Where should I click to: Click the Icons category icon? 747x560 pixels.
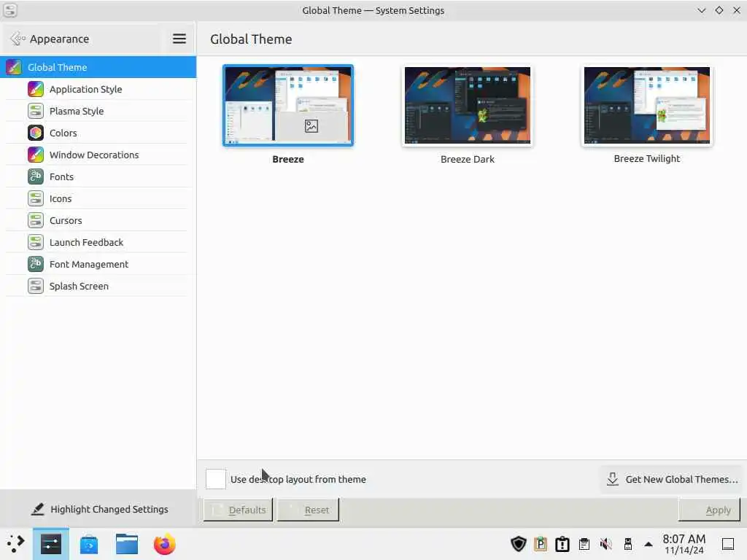36,198
